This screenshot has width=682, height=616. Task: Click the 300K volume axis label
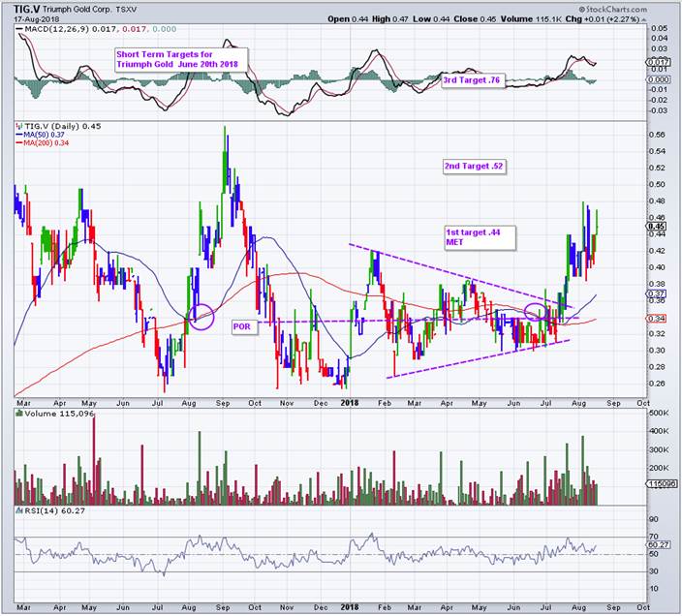(660, 450)
